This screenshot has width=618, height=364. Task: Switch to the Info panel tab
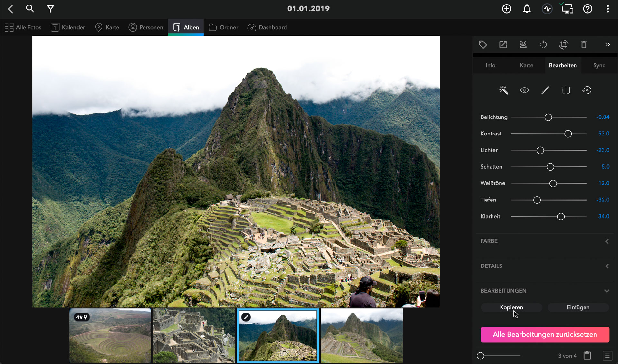pos(490,65)
